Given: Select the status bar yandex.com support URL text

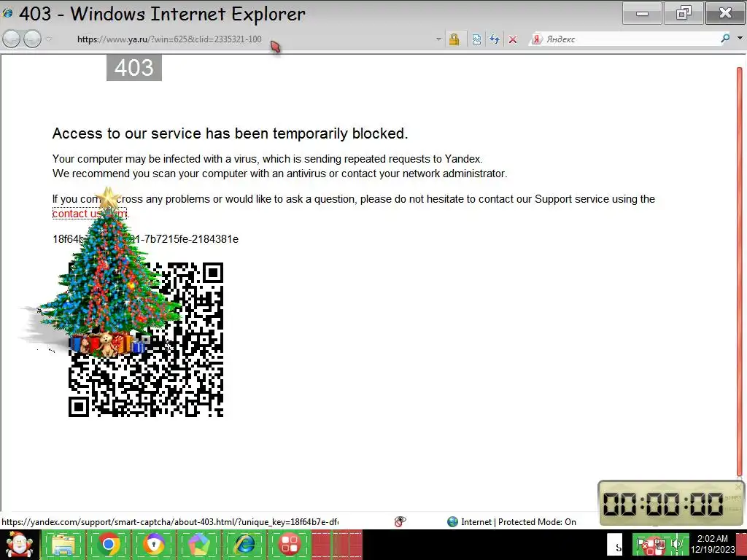Looking at the screenshot, I should 170,522.
